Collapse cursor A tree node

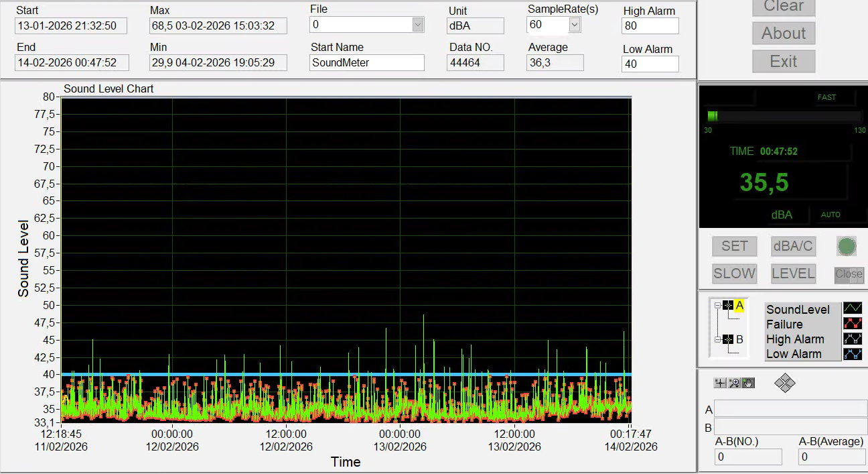[x=717, y=306]
